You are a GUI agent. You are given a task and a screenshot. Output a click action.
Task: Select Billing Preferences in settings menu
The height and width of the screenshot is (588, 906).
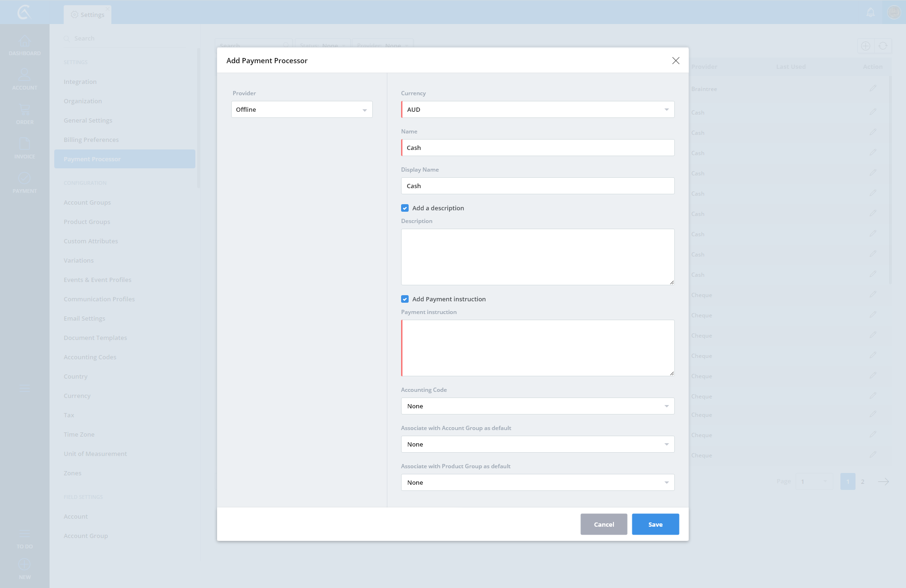[91, 140]
